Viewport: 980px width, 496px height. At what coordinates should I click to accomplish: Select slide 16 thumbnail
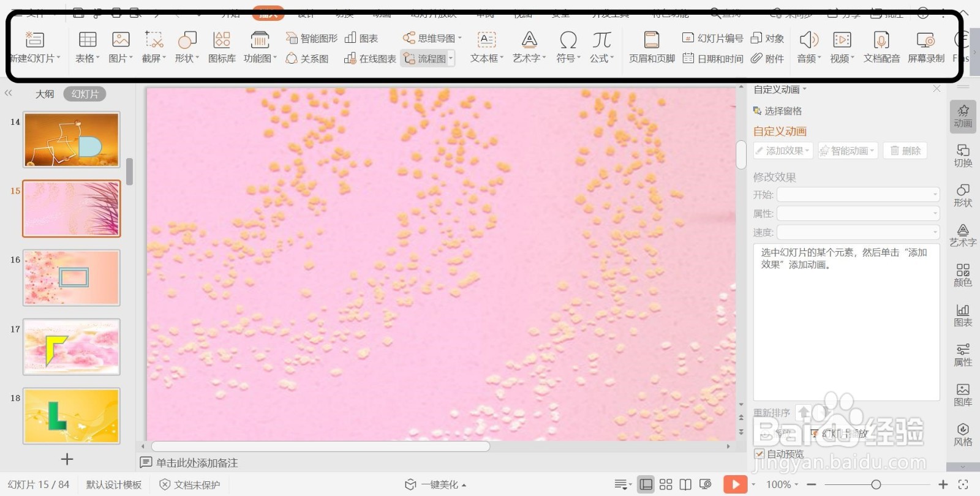point(72,277)
